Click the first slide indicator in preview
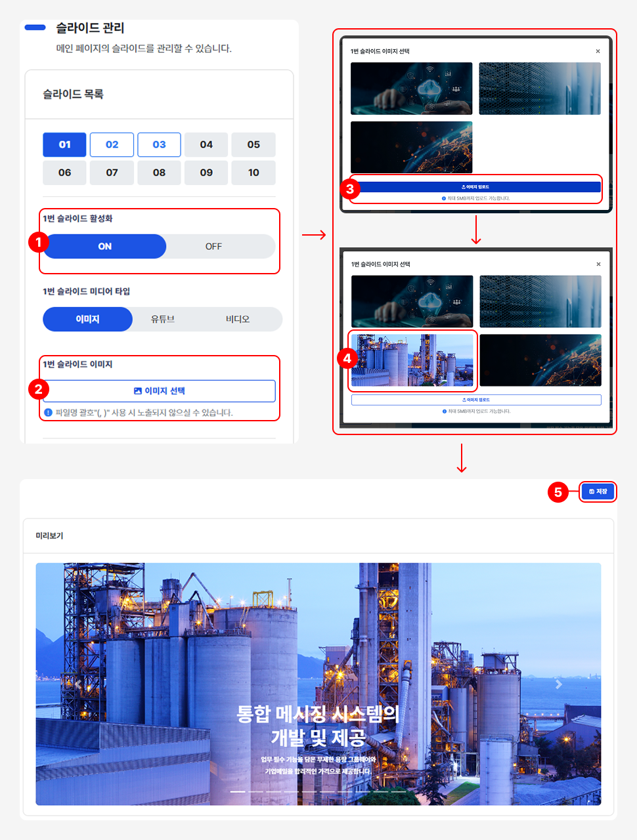637x840 pixels. click(238, 792)
